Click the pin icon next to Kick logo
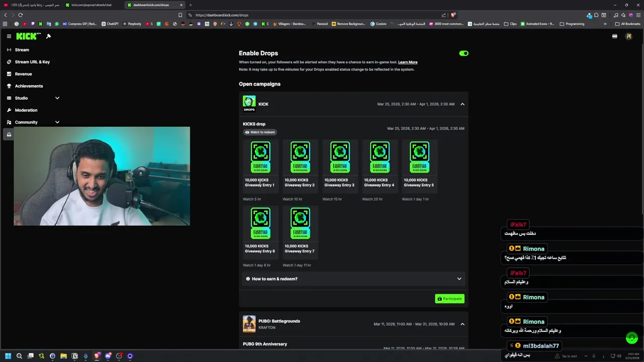The width and height of the screenshot is (644, 362). click(x=48, y=36)
